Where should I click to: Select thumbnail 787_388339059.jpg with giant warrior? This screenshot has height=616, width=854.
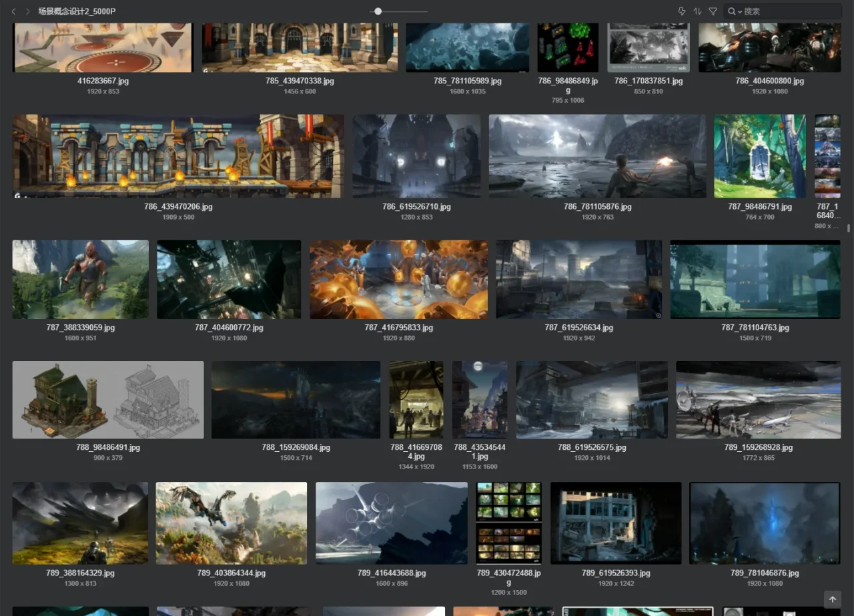coord(80,280)
